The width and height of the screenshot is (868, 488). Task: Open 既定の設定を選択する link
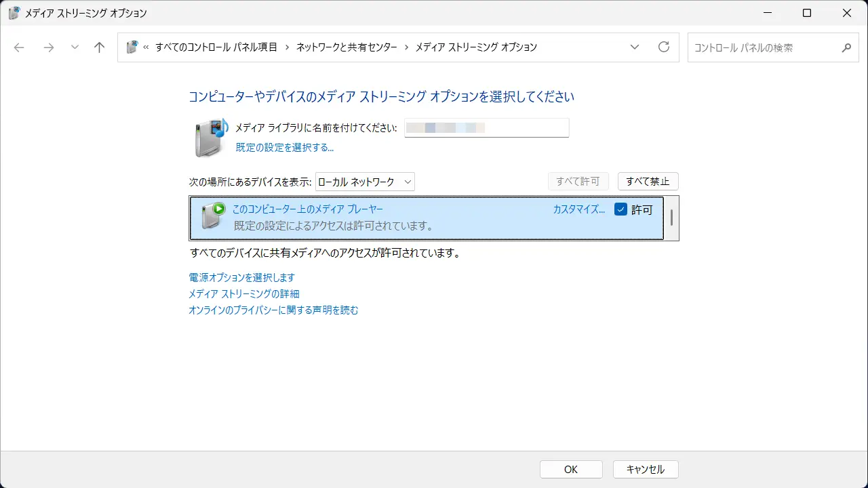[284, 147]
